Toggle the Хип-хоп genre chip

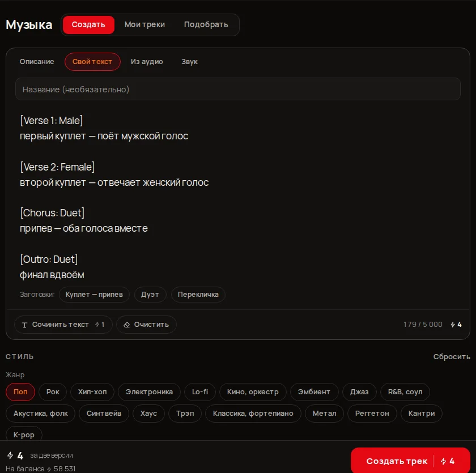coord(92,391)
